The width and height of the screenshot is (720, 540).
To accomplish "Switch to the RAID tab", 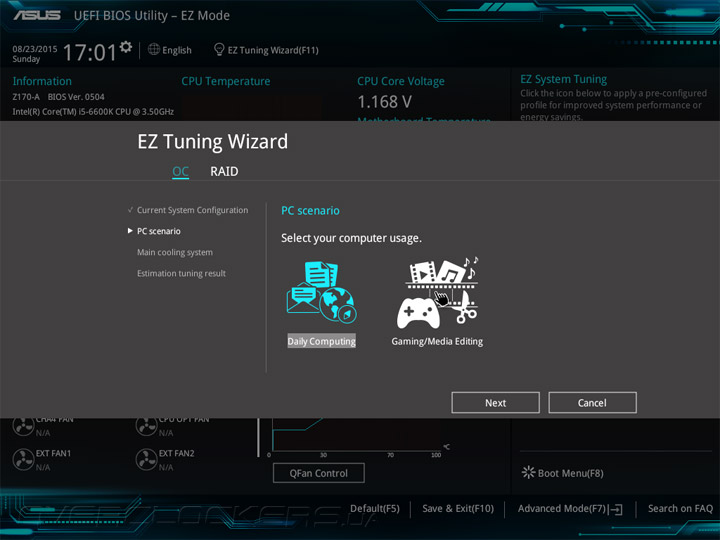I will 224,171.
